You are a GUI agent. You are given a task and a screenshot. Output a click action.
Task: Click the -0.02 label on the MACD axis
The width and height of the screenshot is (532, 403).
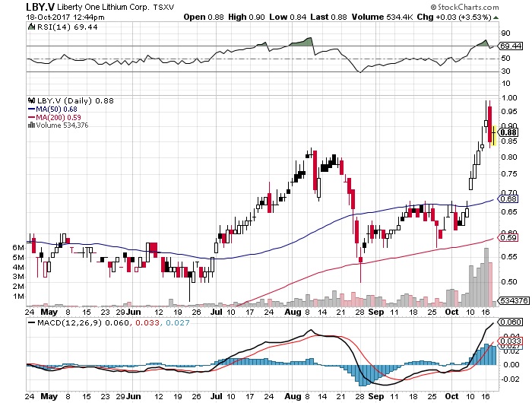pos(510,379)
